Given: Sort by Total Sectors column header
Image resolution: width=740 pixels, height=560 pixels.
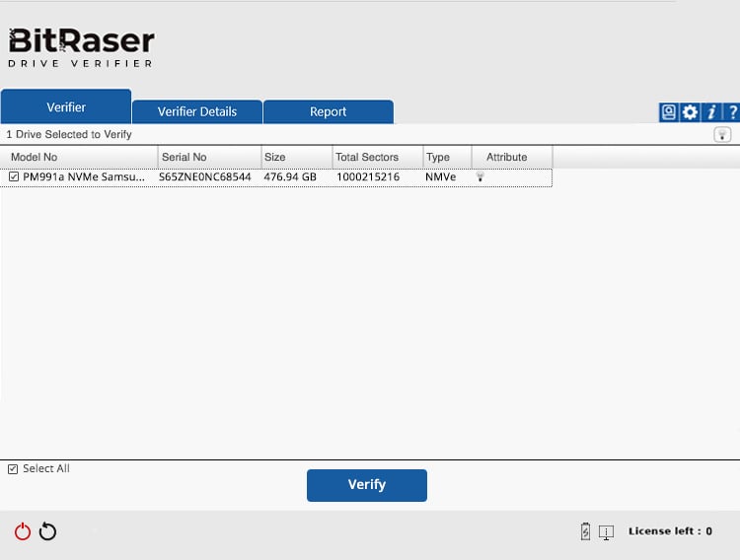Looking at the screenshot, I should point(378,157).
